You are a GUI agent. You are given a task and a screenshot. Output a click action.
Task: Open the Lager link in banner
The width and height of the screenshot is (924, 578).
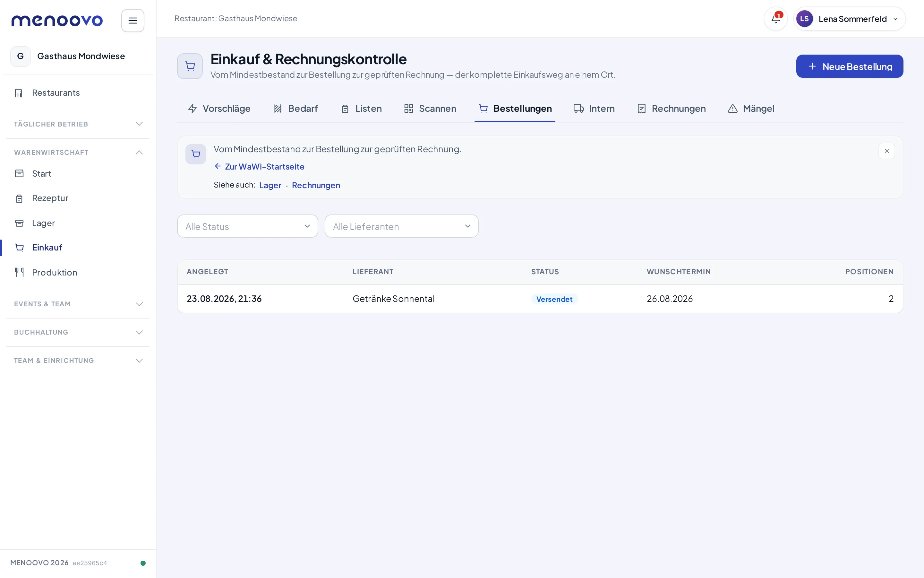tap(270, 185)
